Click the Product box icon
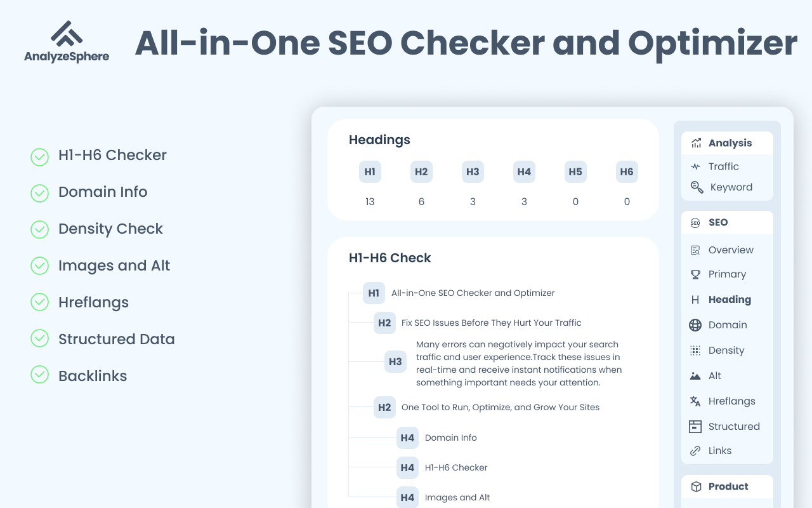 696,486
